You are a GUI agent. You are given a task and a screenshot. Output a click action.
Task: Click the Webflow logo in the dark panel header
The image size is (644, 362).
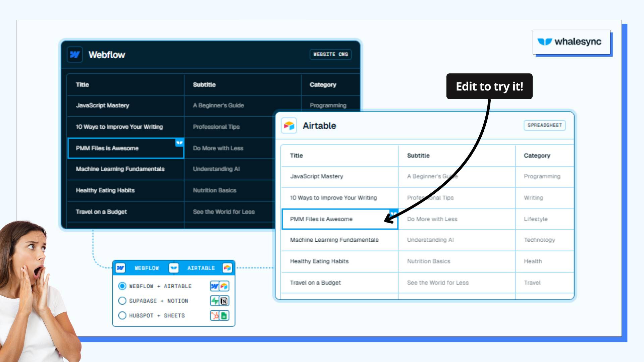tap(75, 55)
